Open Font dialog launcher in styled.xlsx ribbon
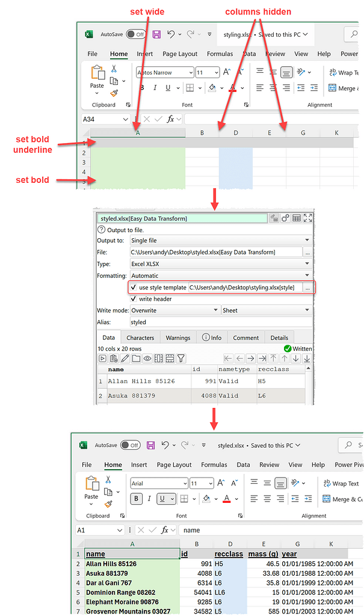 [x=240, y=516]
